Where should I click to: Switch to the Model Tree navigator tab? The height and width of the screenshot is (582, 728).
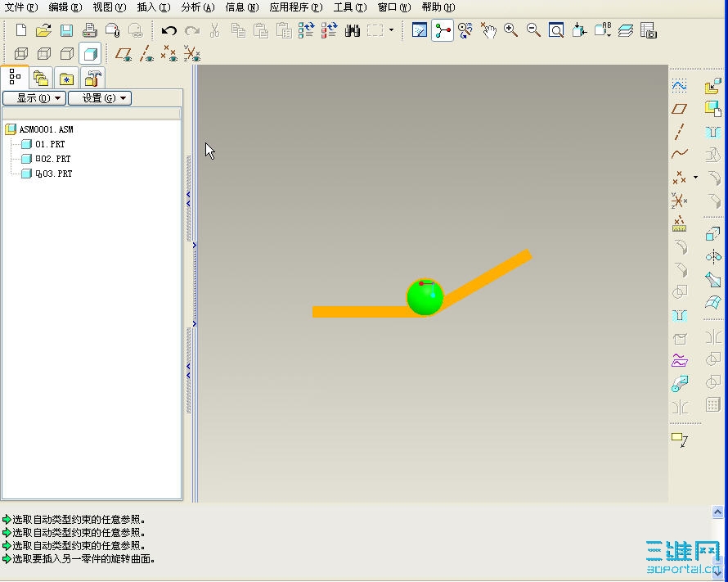[x=15, y=77]
